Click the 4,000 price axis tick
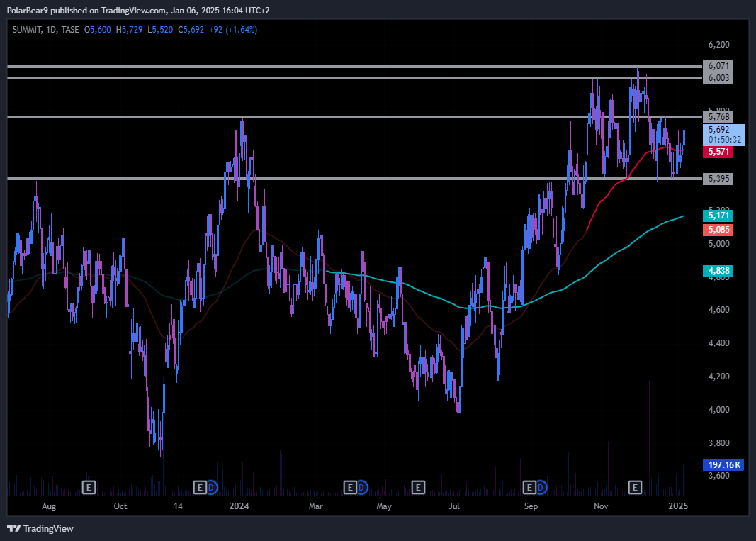Viewport: 756px width, 541px height. tap(718, 410)
